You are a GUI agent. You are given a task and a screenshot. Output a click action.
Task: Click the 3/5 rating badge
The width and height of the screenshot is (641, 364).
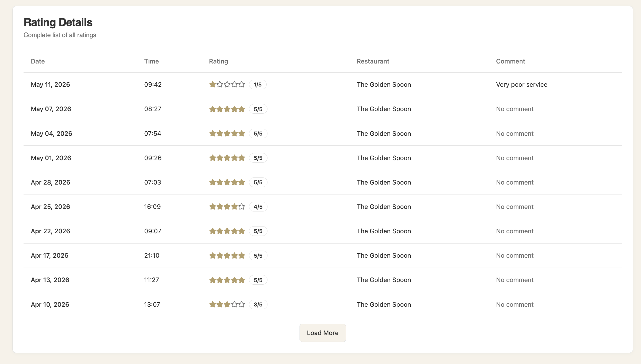click(x=258, y=304)
